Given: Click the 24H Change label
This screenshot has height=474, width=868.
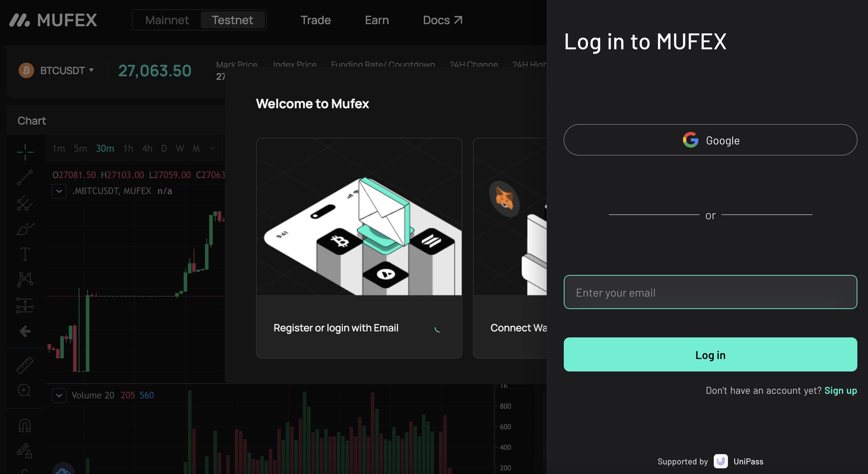Looking at the screenshot, I should [x=473, y=64].
